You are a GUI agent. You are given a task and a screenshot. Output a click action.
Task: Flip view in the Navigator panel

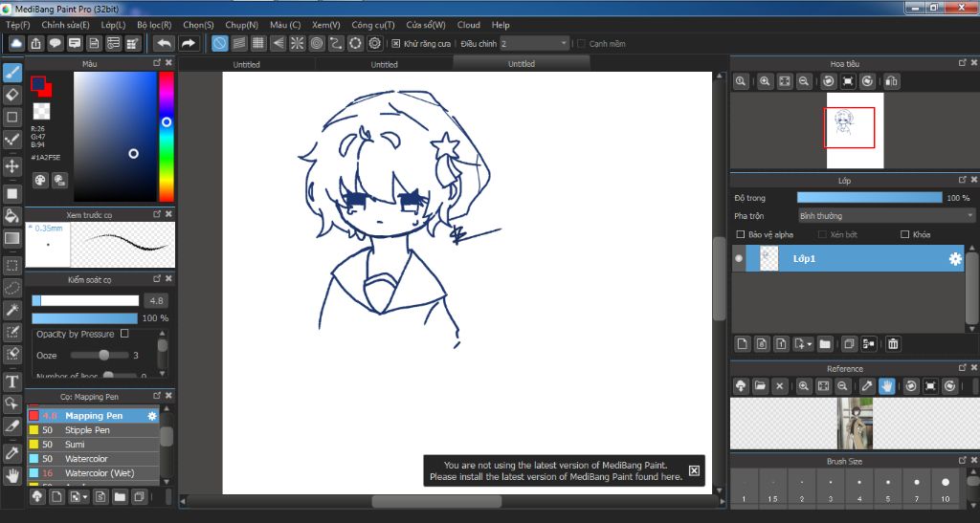click(892, 81)
